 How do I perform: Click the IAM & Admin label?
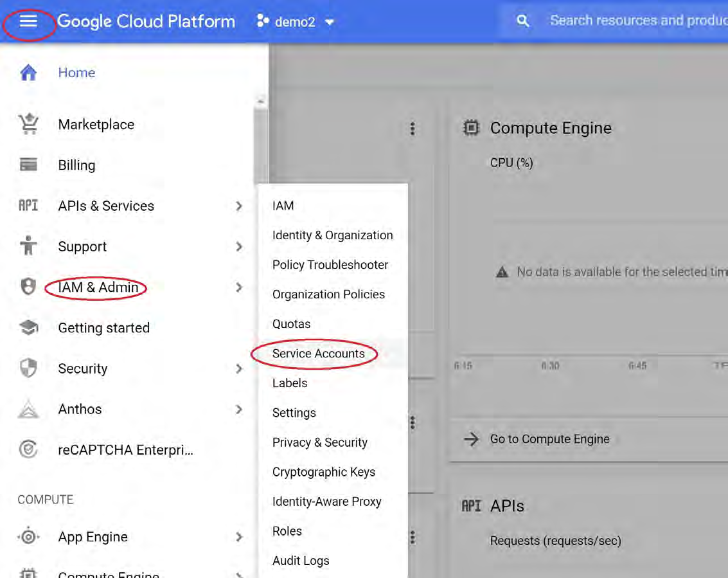click(98, 287)
